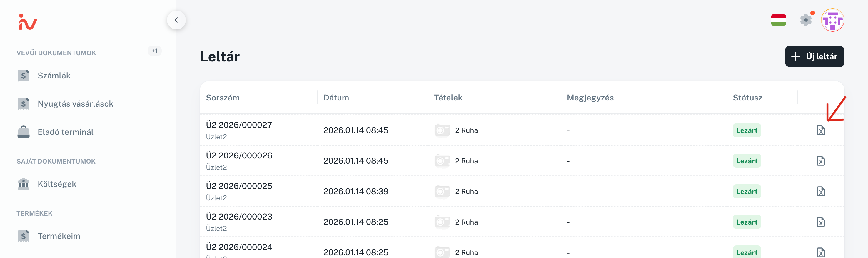Navigate to Költségek
Image resolution: width=868 pixels, height=258 pixels.
click(57, 184)
